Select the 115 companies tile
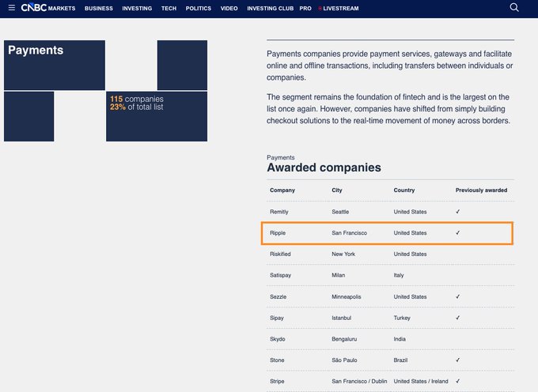Image resolution: width=538 pixels, height=392 pixels. tap(157, 116)
